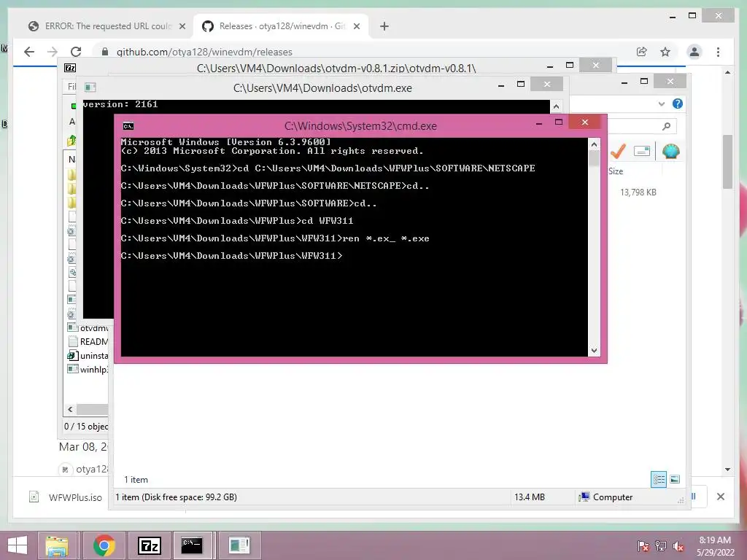Open Chrome three-dot menu
This screenshot has width=747, height=560.
718,52
